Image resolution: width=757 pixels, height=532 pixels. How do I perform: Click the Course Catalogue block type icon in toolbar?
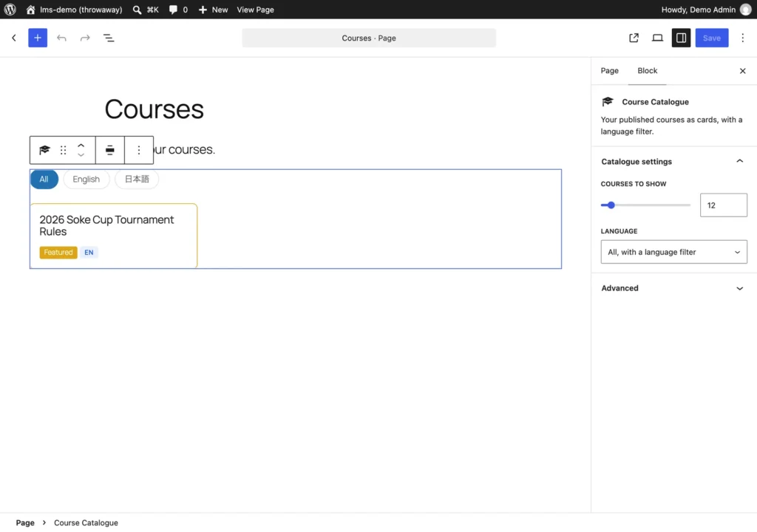point(44,150)
